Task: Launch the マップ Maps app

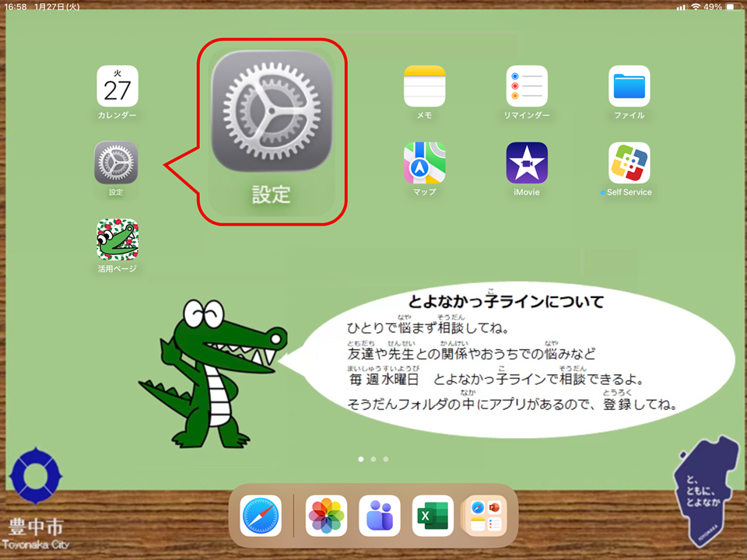Action: coord(424,163)
